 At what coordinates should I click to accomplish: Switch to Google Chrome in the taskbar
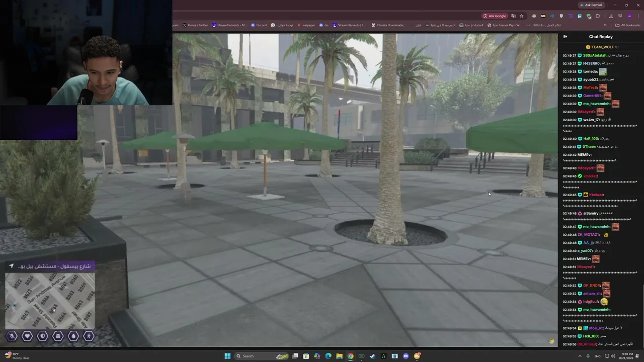351,356
